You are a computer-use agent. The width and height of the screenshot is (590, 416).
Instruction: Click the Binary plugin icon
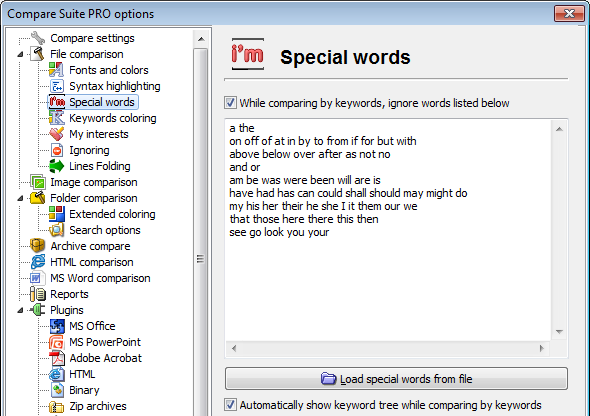coord(56,390)
